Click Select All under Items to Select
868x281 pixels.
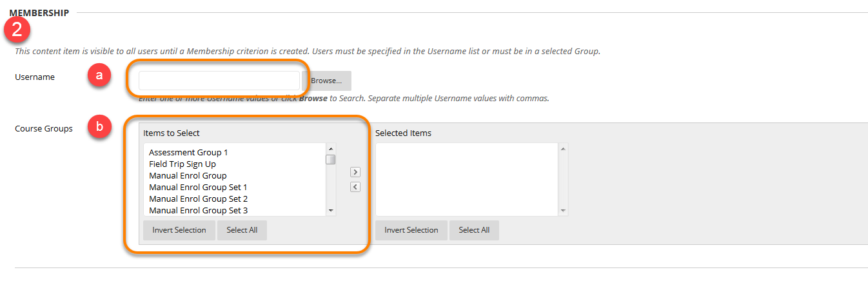click(x=242, y=230)
